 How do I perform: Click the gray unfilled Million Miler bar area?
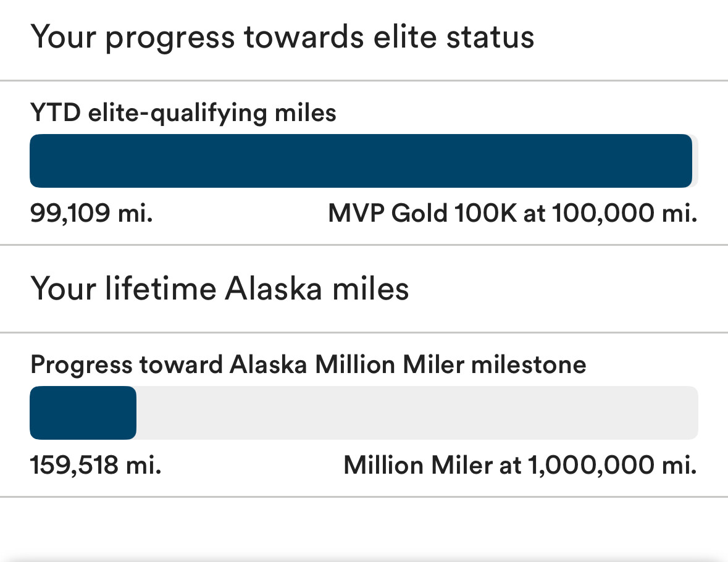click(x=417, y=413)
